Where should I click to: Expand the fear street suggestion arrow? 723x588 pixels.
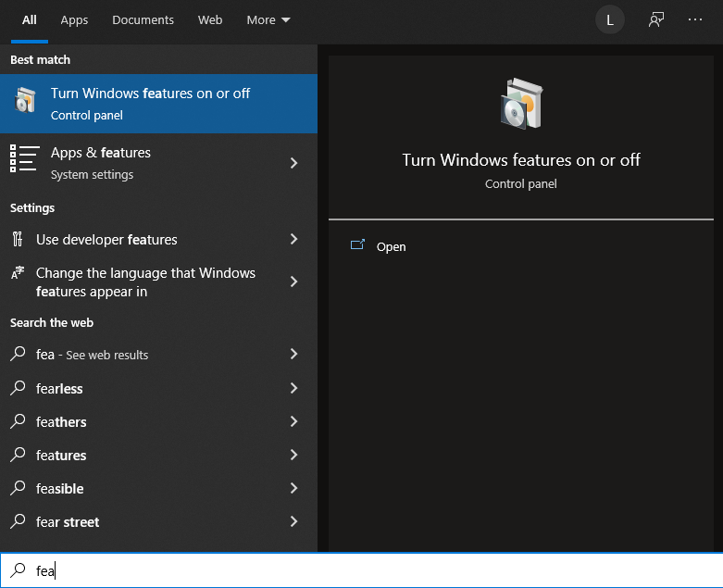[293, 521]
